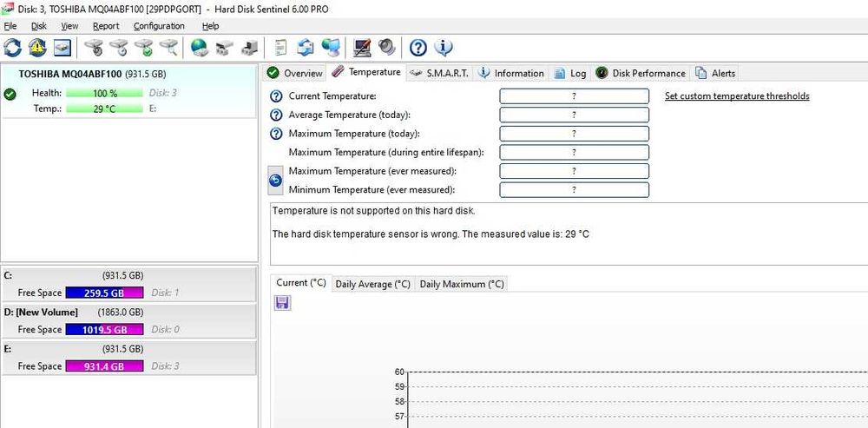Click the green Temp 29 °C bar
Screen dimensions: 868x428
(105, 109)
